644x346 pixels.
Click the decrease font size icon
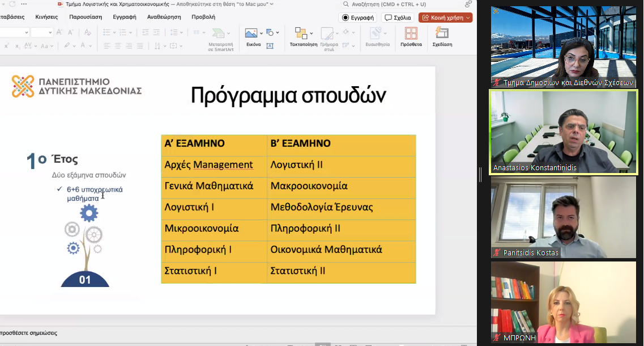pyautogui.click(x=70, y=32)
